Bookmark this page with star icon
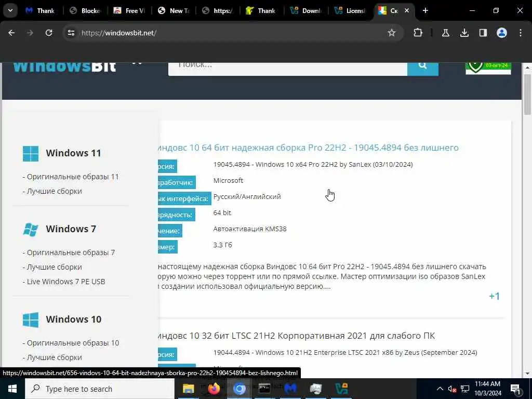The image size is (532, 399). tap(392, 33)
